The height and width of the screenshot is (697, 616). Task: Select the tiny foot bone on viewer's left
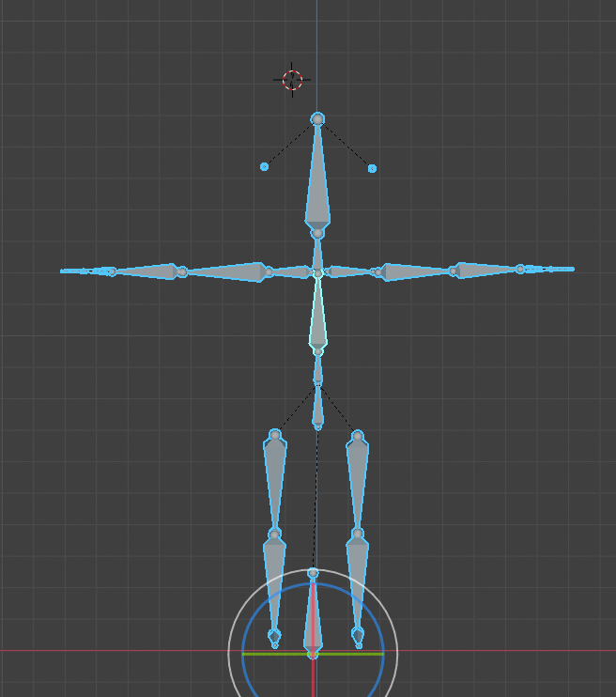coord(275,638)
